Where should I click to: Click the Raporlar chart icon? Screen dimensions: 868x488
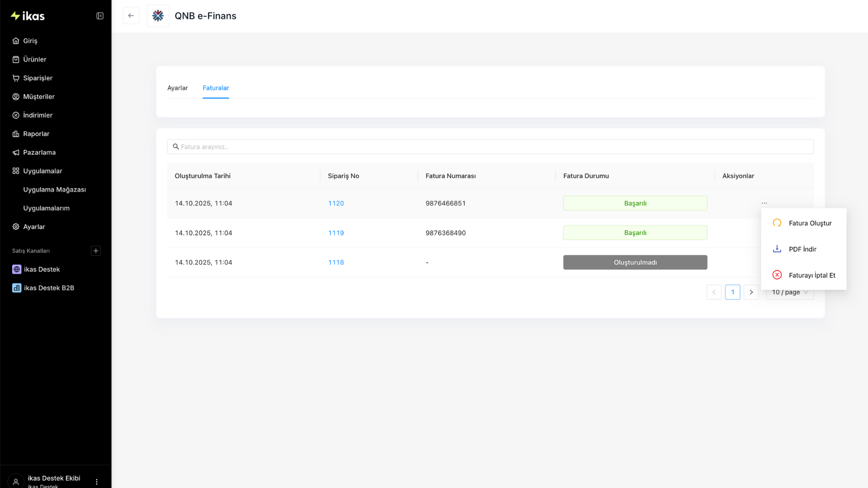coord(16,134)
